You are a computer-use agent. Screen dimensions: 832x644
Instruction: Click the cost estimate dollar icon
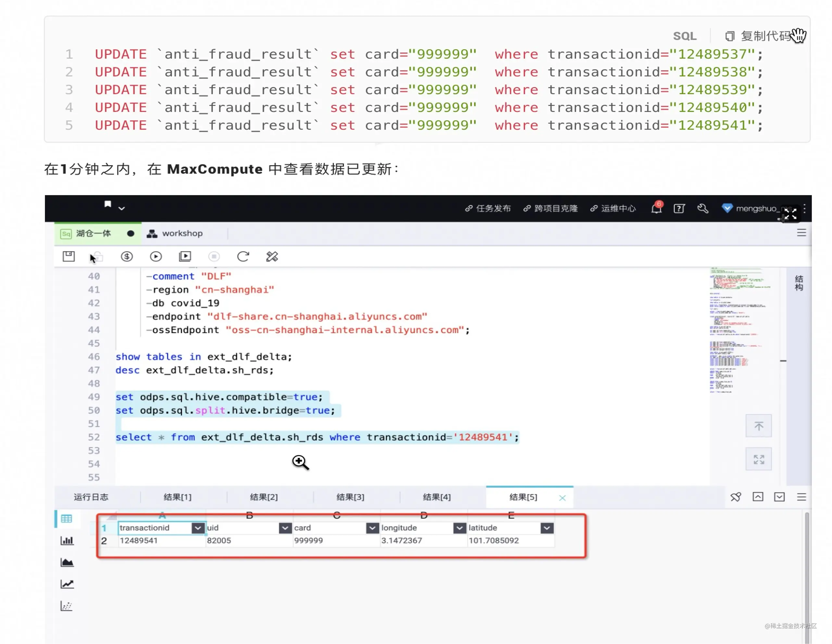point(127,257)
